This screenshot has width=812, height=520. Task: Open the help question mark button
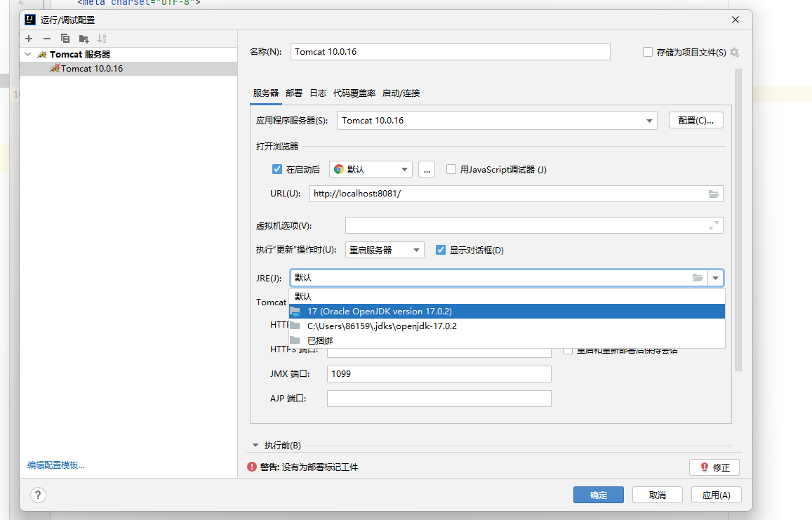[38, 495]
